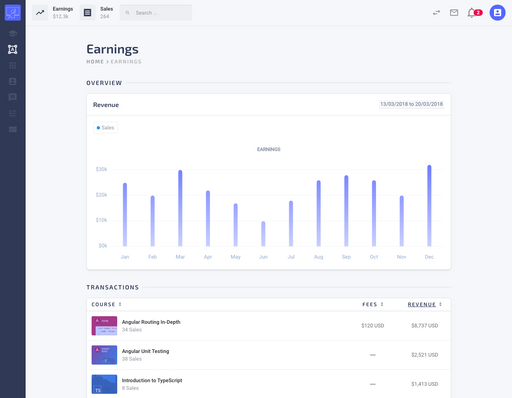
Task: Click the search magnifier icon
Action: click(x=127, y=13)
